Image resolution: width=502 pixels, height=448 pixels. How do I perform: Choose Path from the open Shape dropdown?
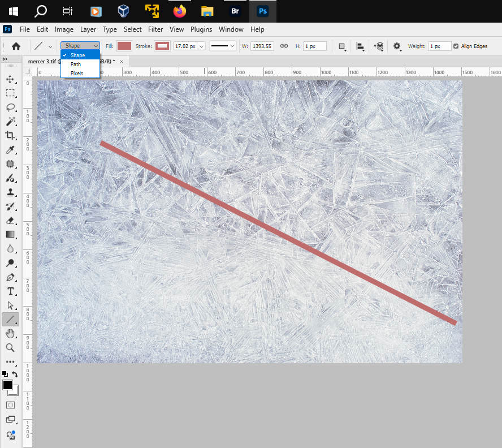pyautogui.click(x=76, y=64)
